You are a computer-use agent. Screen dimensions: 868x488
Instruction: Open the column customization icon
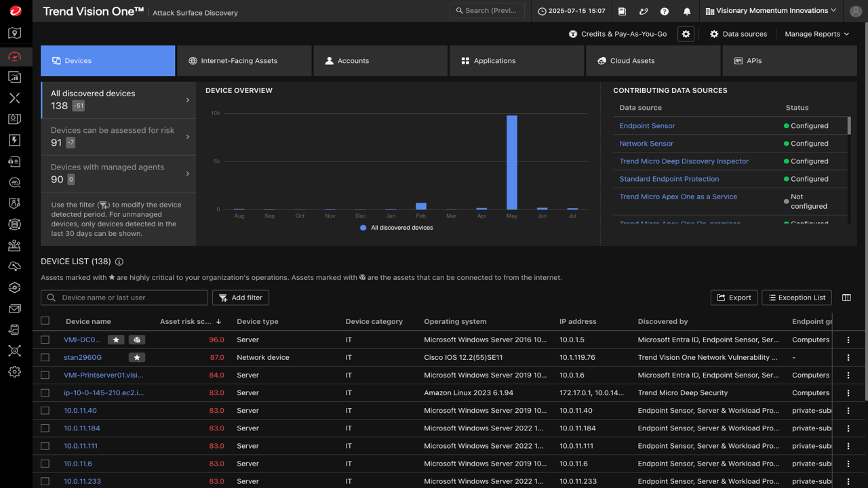pyautogui.click(x=846, y=298)
